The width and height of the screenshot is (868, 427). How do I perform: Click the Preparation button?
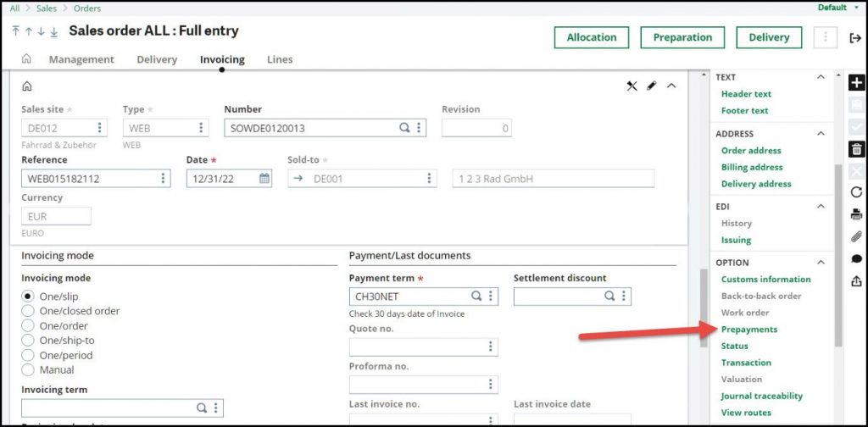point(682,37)
